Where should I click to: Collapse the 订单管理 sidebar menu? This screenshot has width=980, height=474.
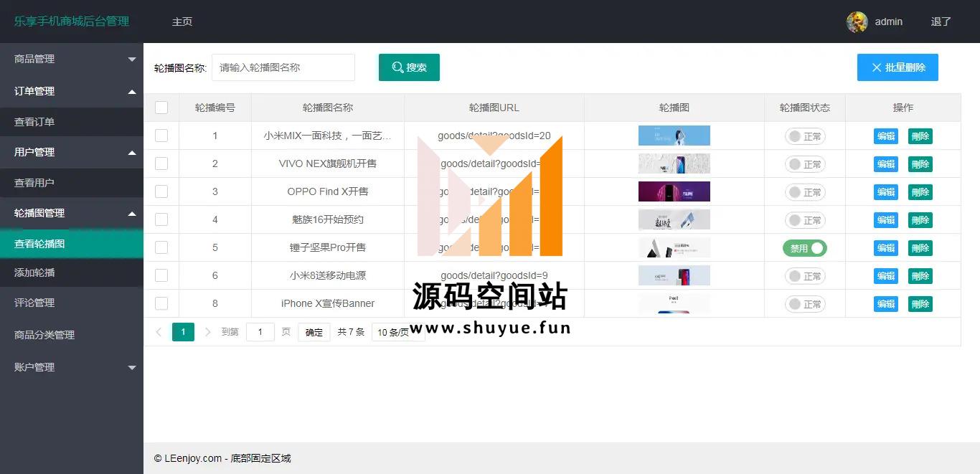pos(72,91)
